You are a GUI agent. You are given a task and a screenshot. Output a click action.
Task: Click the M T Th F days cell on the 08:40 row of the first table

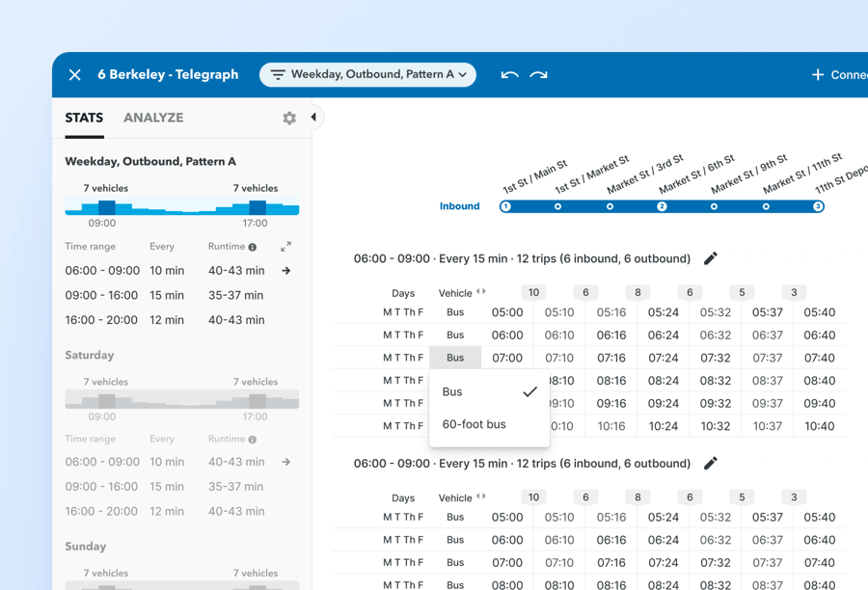pos(403,380)
